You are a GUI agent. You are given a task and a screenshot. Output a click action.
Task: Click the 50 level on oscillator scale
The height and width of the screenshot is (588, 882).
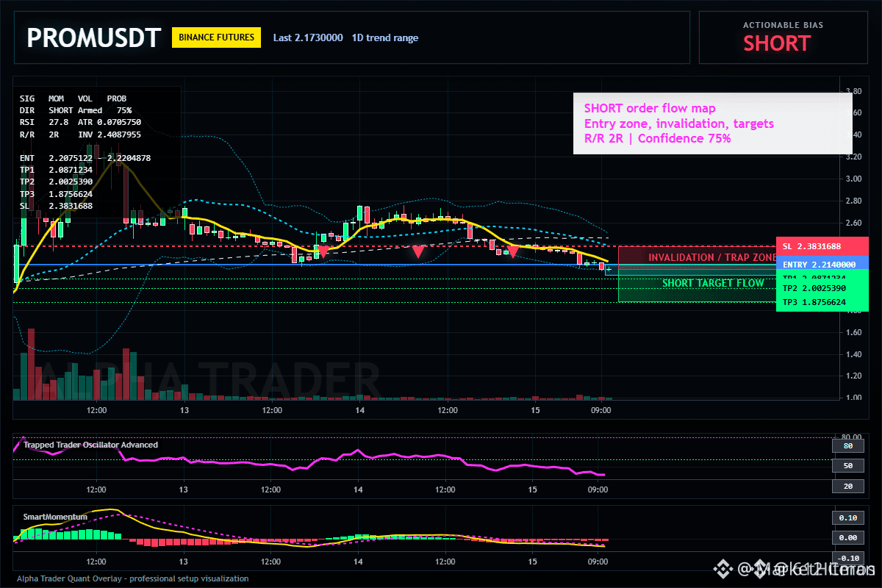[x=847, y=466]
